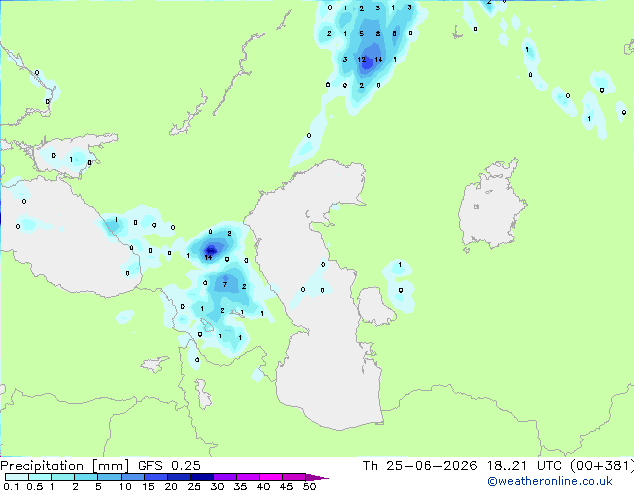Click the arrow tip at the legend's 50 end
The image size is (634, 490).
pyautogui.click(x=318, y=477)
